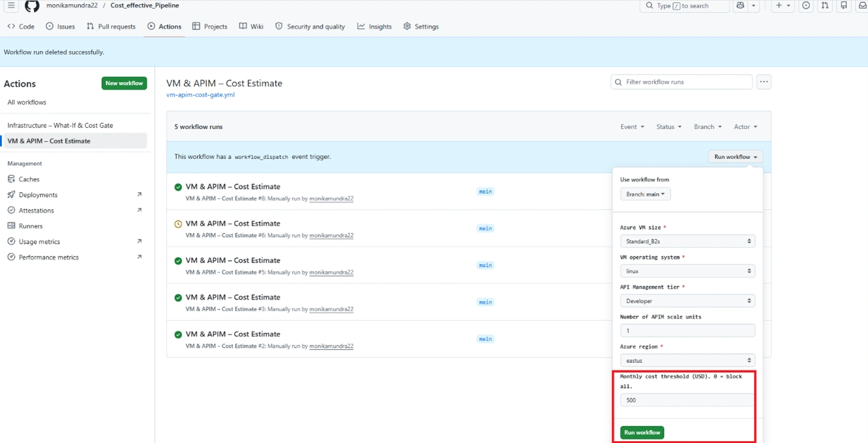Open workflow run #3 title
The image size is (868, 443).
click(232, 297)
